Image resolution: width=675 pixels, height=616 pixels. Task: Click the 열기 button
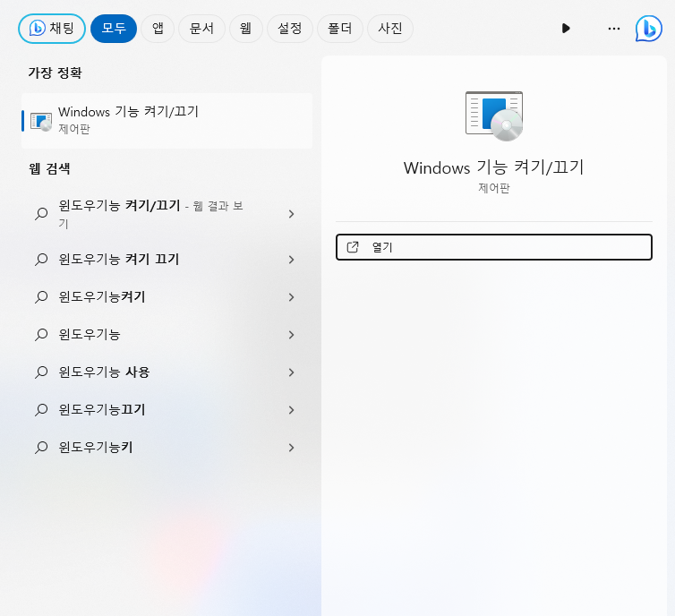coord(494,247)
